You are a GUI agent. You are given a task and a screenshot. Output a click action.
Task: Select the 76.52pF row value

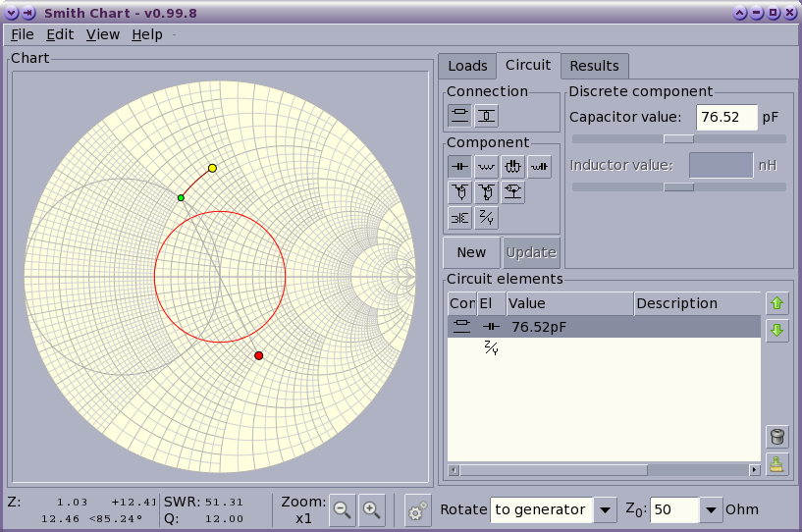[x=539, y=327]
